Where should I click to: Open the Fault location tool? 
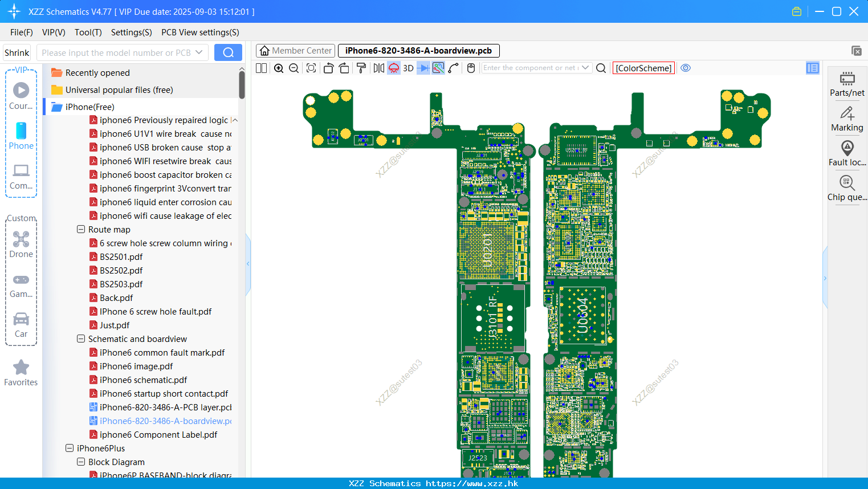tap(847, 154)
